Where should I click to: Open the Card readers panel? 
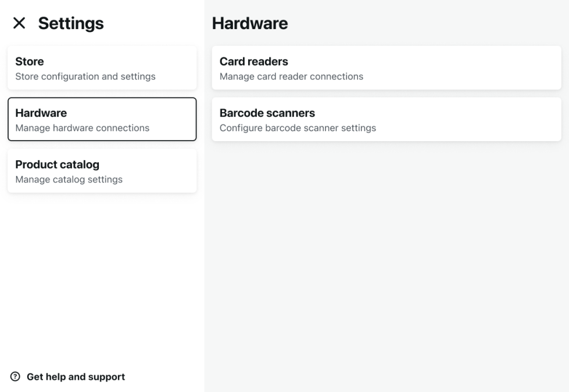[387, 68]
